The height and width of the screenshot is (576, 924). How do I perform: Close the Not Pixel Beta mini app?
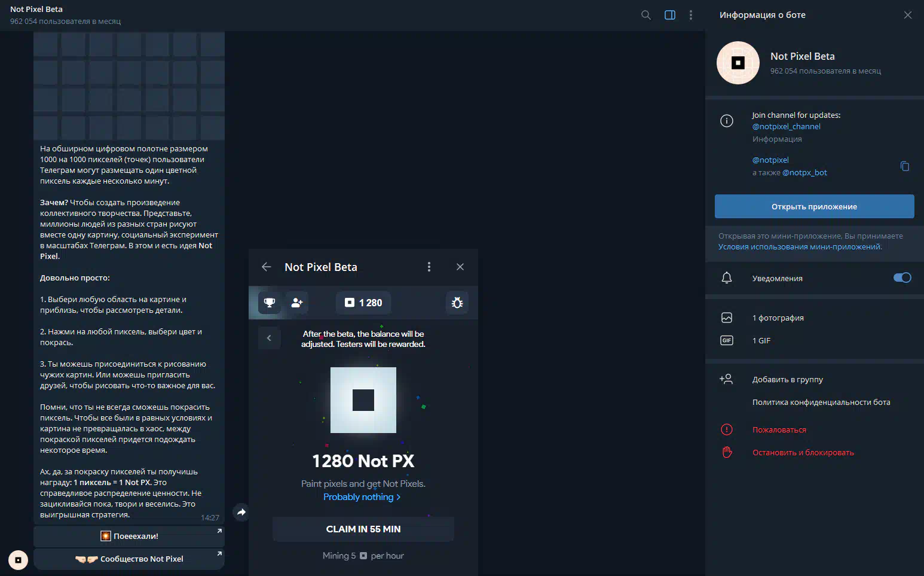point(460,267)
